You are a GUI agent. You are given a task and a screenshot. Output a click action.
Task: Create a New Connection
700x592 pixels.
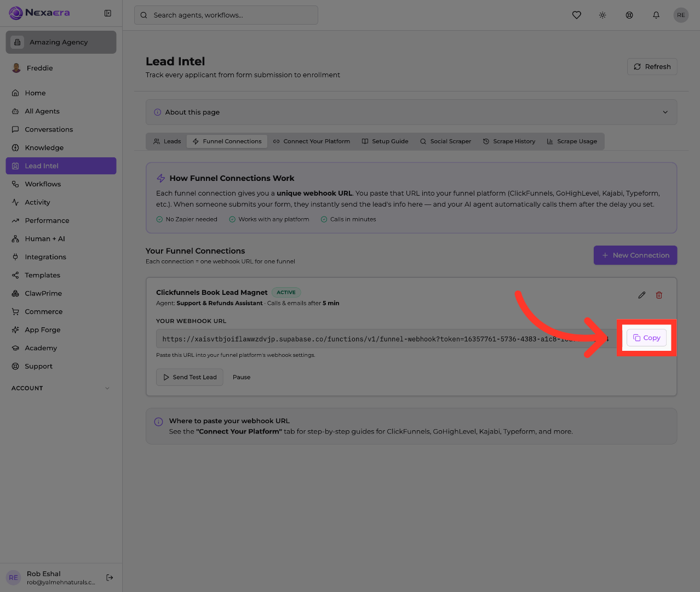[x=635, y=255]
